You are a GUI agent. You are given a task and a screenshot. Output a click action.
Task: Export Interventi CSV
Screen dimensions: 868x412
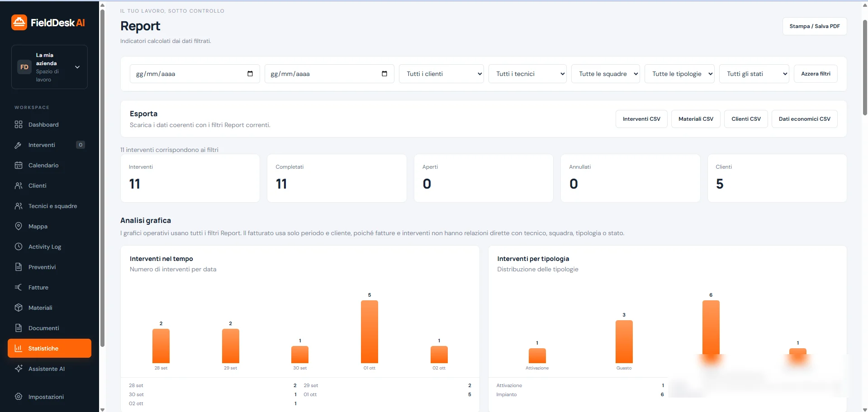tap(641, 119)
